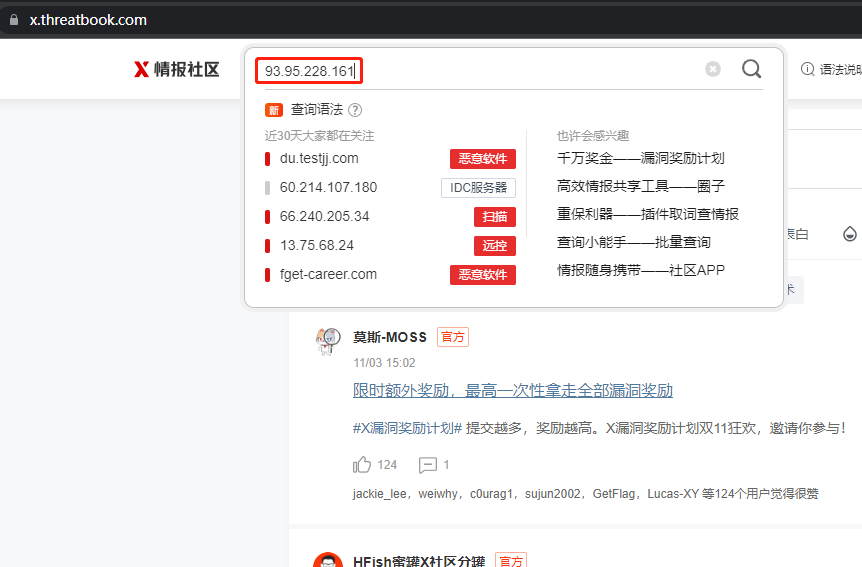Click the 也许会感兴趣 heading
This screenshot has height=567, width=862.
click(593, 136)
